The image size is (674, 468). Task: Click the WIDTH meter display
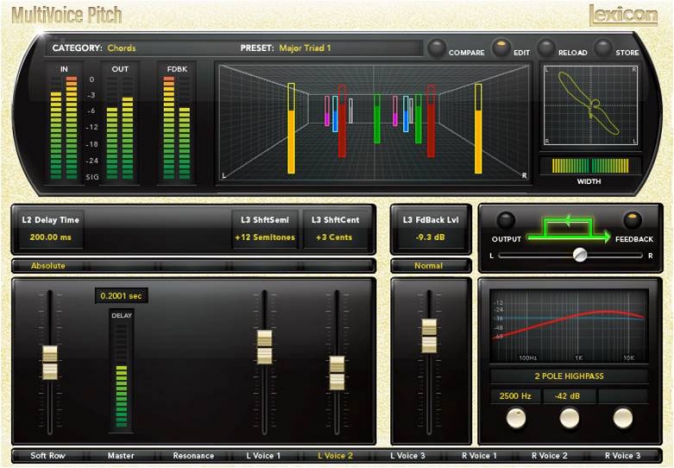click(x=590, y=165)
